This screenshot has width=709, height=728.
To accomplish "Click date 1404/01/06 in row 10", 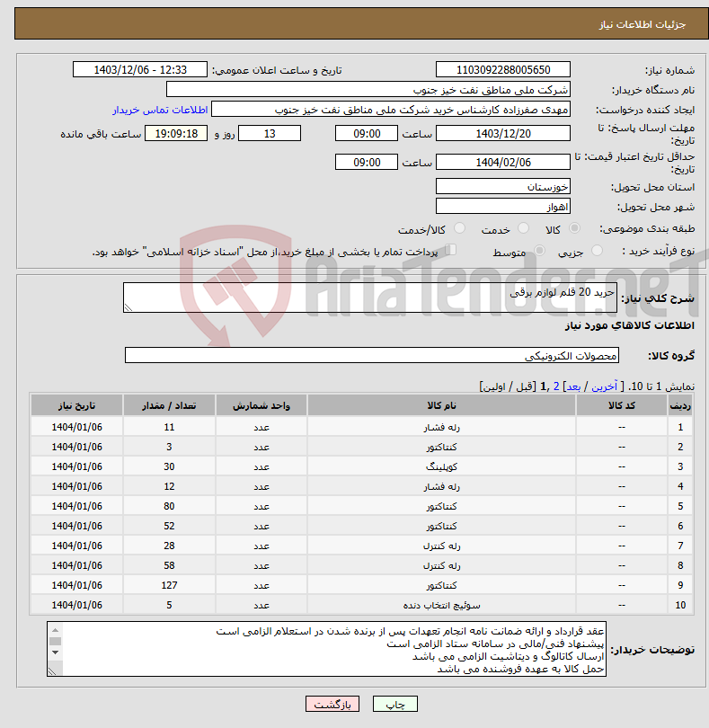I will tap(76, 605).
